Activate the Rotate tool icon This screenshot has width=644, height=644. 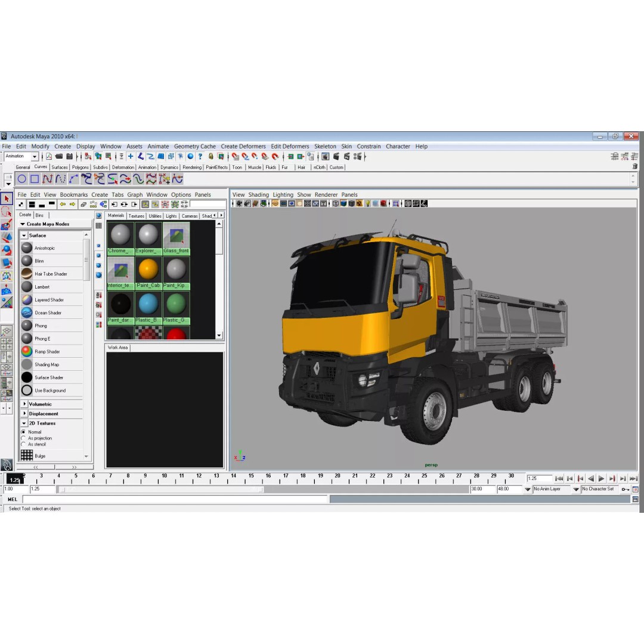pyautogui.click(x=7, y=250)
